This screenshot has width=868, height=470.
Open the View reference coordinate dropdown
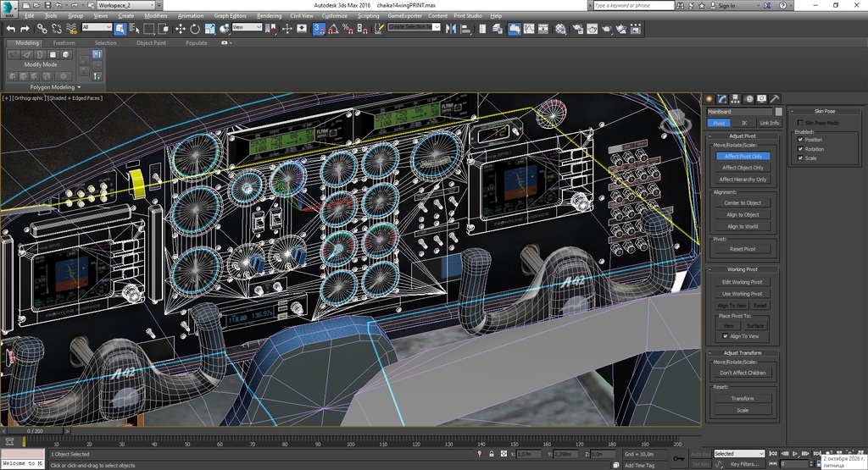click(x=247, y=27)
